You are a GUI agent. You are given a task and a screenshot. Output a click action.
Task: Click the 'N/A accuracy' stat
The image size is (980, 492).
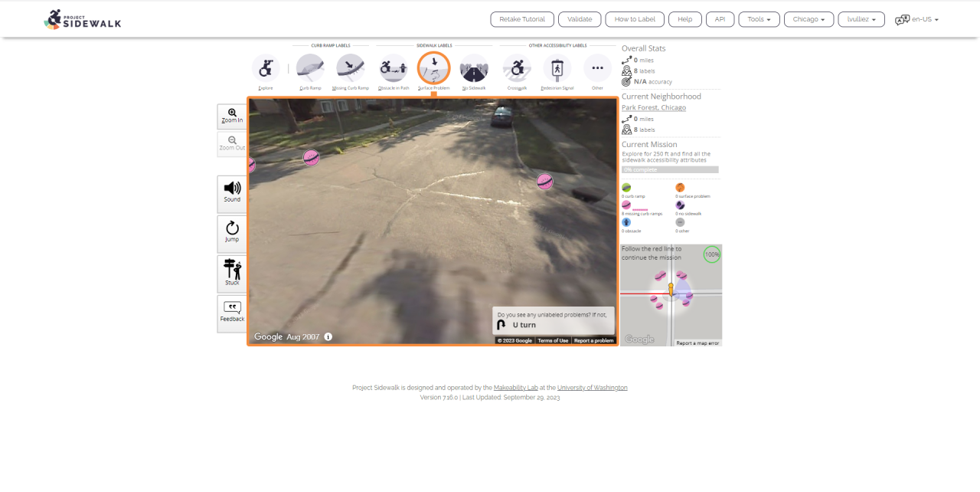653,81
